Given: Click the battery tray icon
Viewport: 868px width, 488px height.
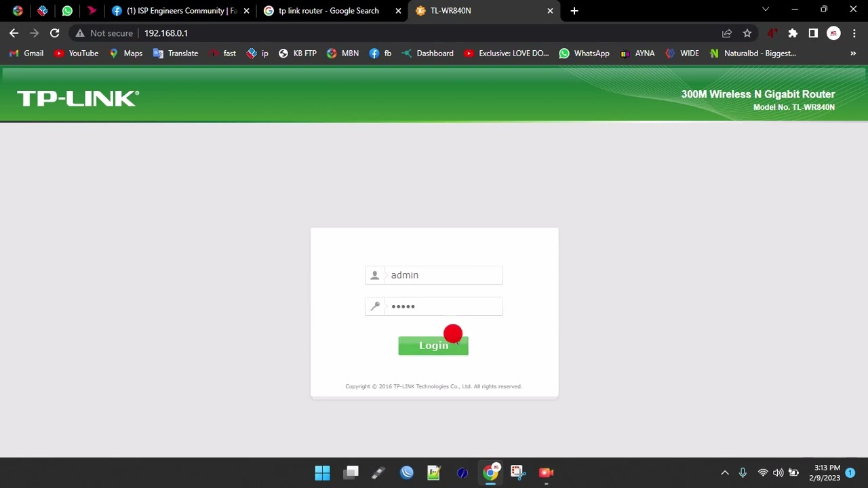Looking at the screenshot, I should click(793, 473).
